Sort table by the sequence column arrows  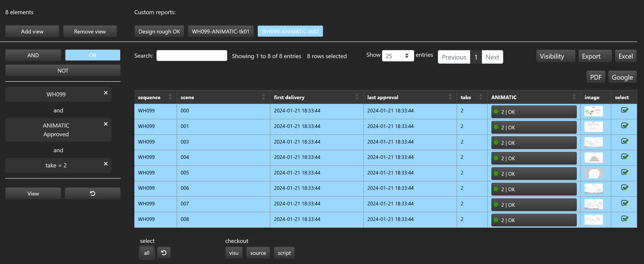coord(170,97)
